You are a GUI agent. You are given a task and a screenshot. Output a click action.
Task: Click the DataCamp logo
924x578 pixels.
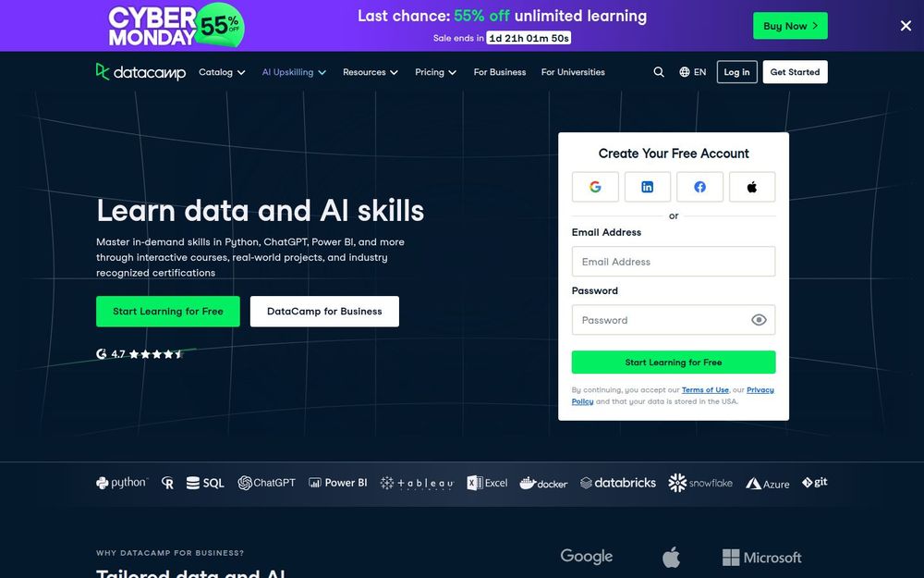[140, 72]
